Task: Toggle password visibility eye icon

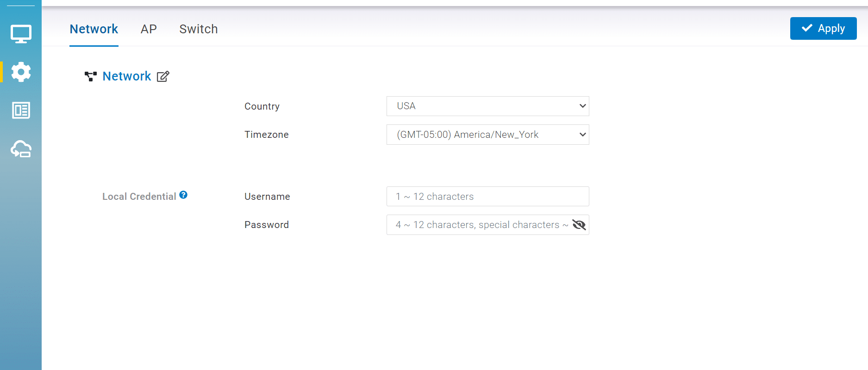Action: click(579, 225)
